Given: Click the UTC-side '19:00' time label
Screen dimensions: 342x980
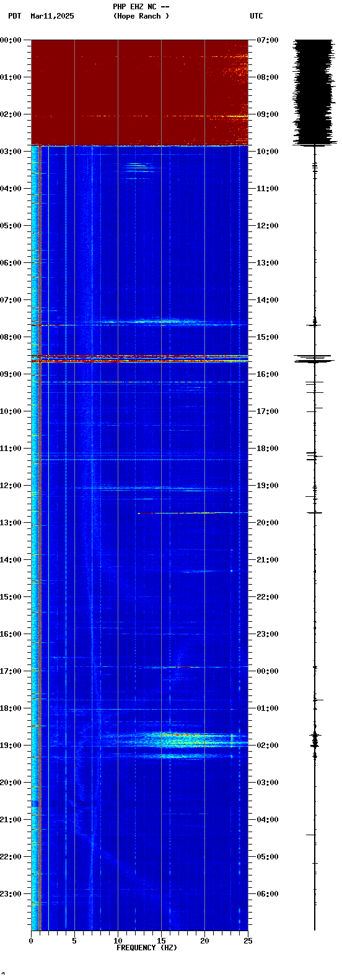Looking at the screenshot, I should (267, 486).
